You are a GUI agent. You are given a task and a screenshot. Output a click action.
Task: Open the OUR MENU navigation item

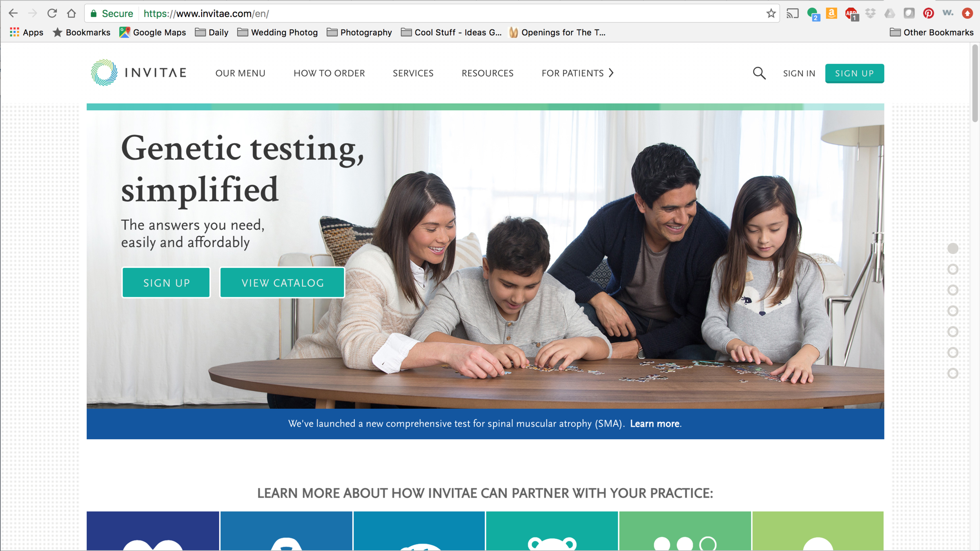(240, 73)
